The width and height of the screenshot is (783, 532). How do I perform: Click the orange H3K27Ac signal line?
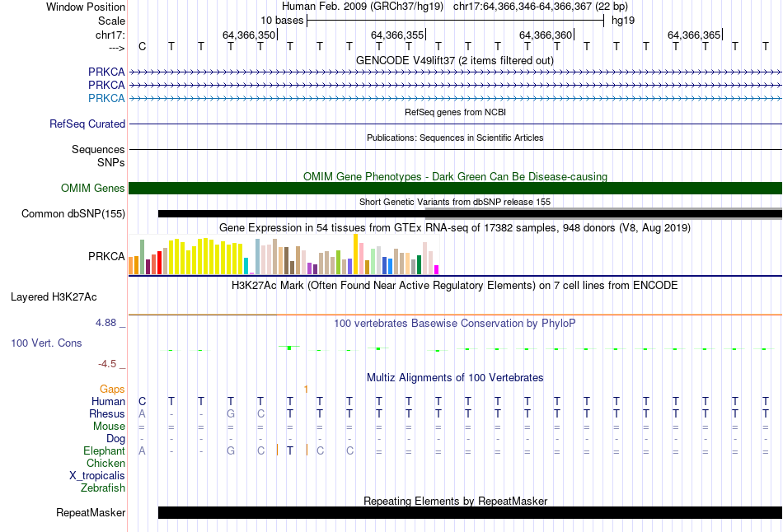(x=529, y=315)
